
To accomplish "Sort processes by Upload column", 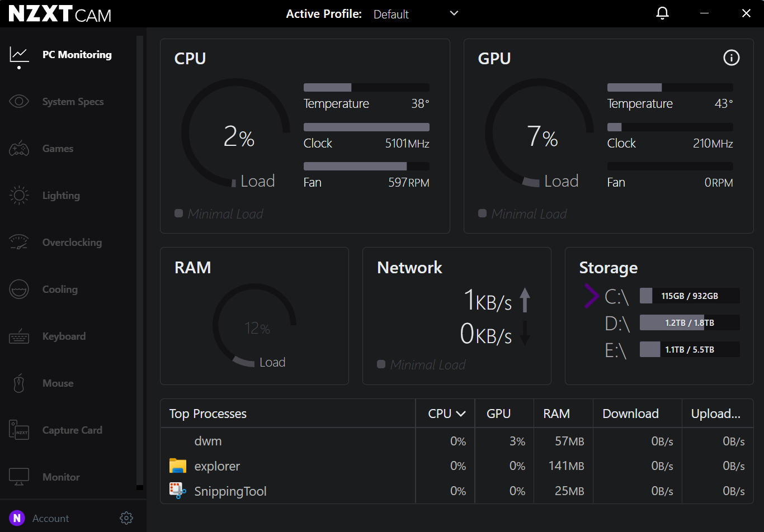I will tap(716, 414).
